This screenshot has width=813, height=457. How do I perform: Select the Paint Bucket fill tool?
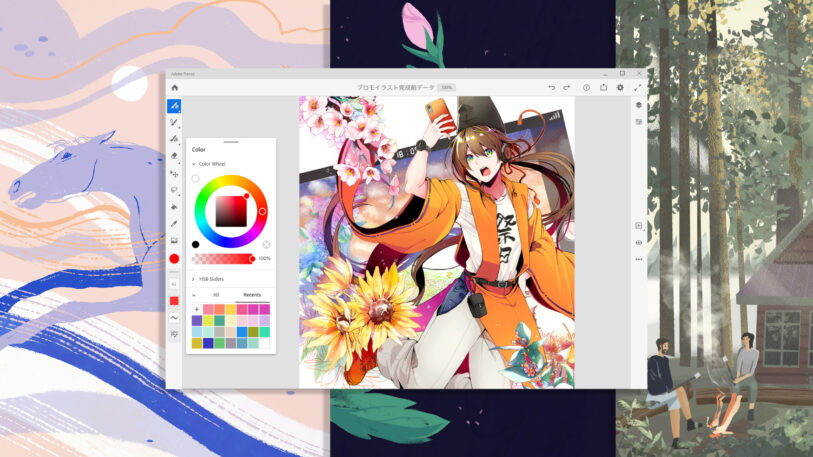click(174, 207)
